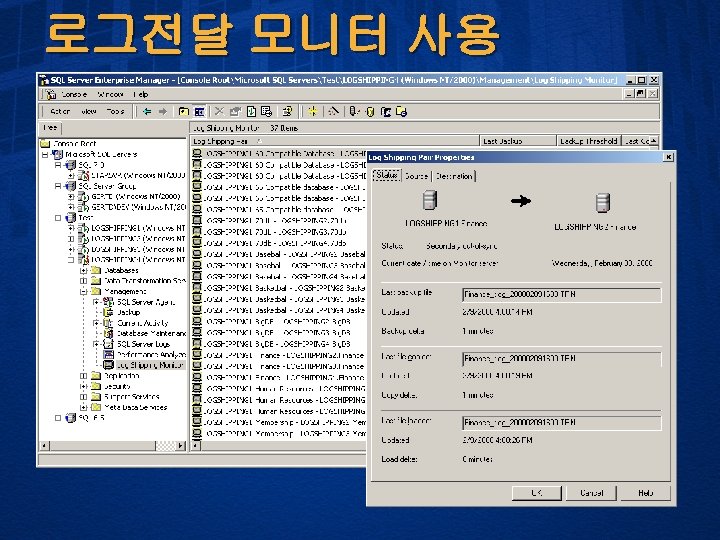Select the Status tab

[x=387, y=175]
